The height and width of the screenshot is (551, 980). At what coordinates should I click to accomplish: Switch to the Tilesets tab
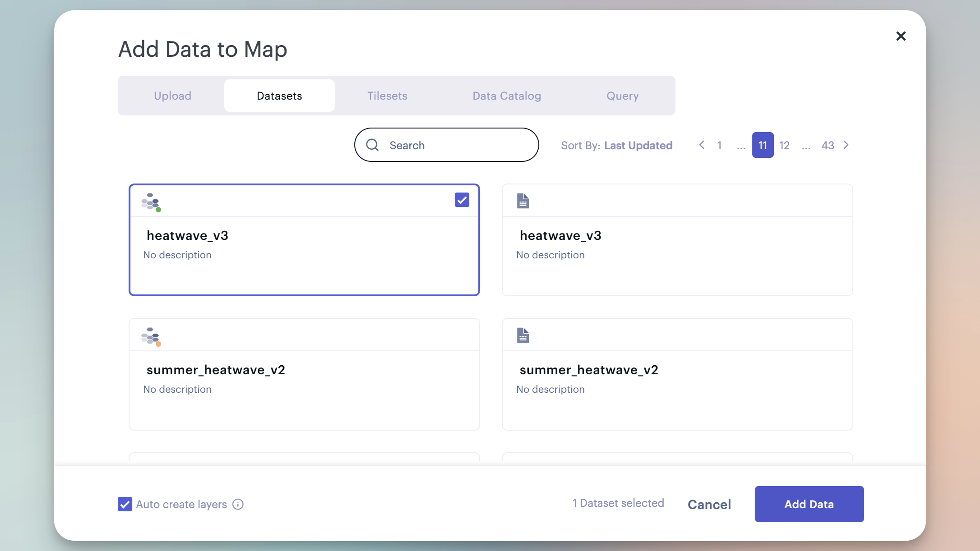coord(387,96)
